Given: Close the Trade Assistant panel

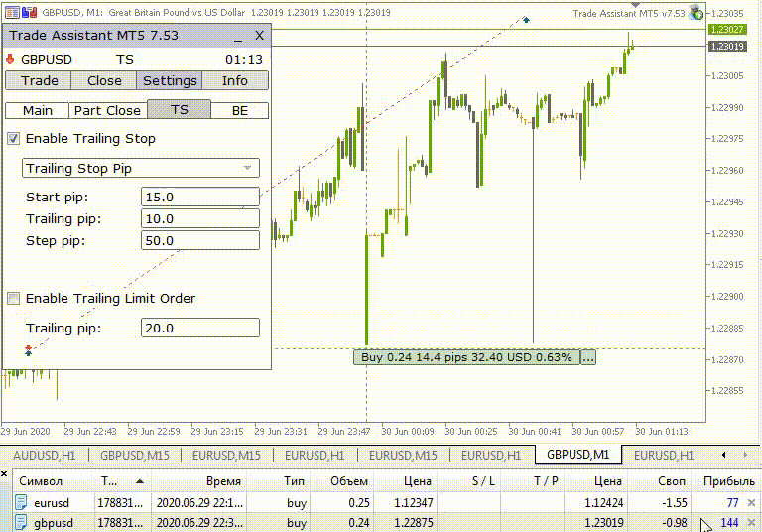Looking at the screenshot, I should [x=260, y=35].
